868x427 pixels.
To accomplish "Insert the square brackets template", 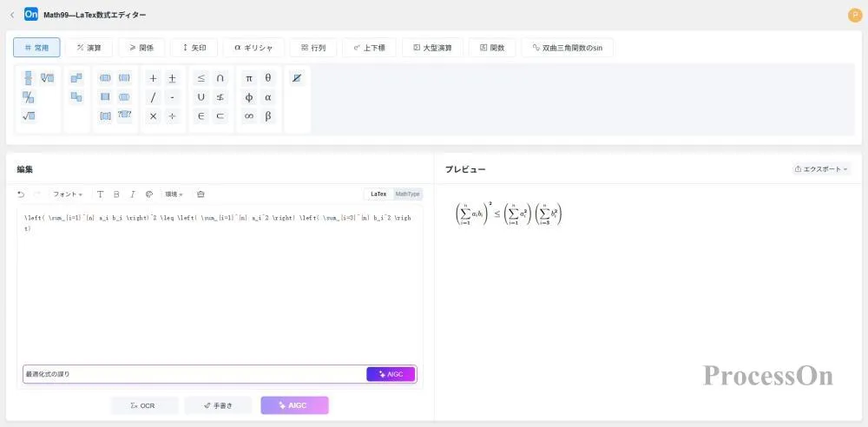I will (x=105, y=116).
